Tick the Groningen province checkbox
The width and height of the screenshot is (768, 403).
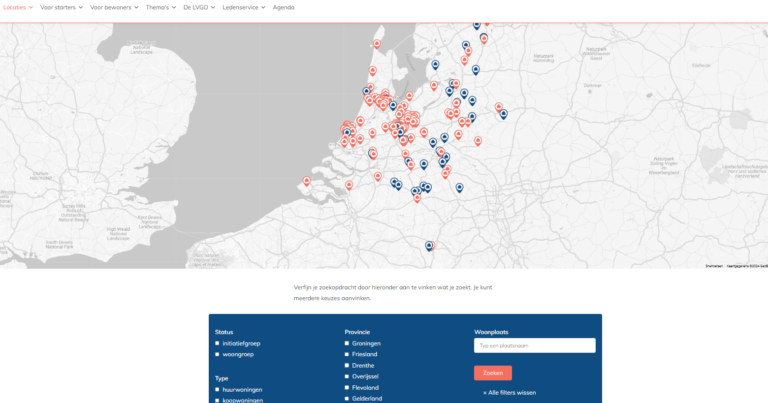pyautogui.click(x=347, y=343)
